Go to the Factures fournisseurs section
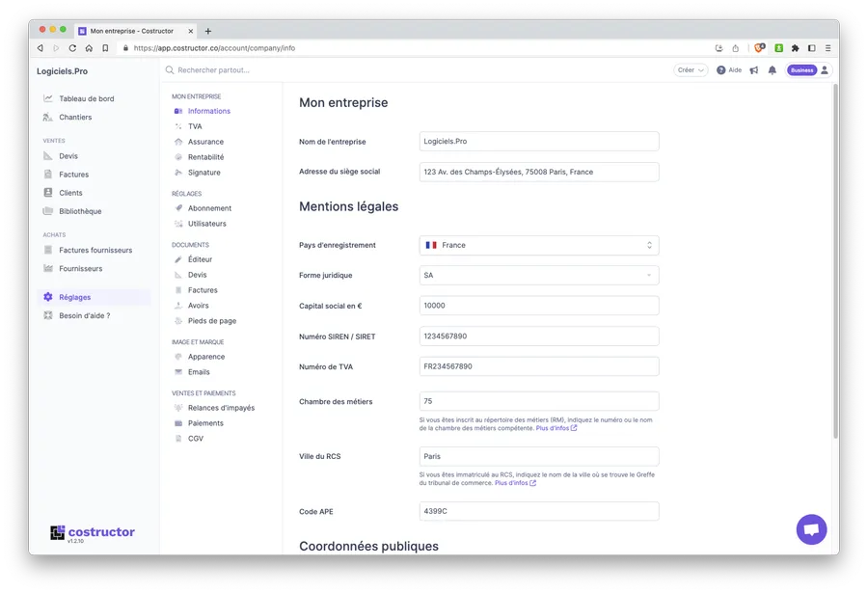Image resolution: width=868 pixels, height=593 pixels. [x=95, y=250]
